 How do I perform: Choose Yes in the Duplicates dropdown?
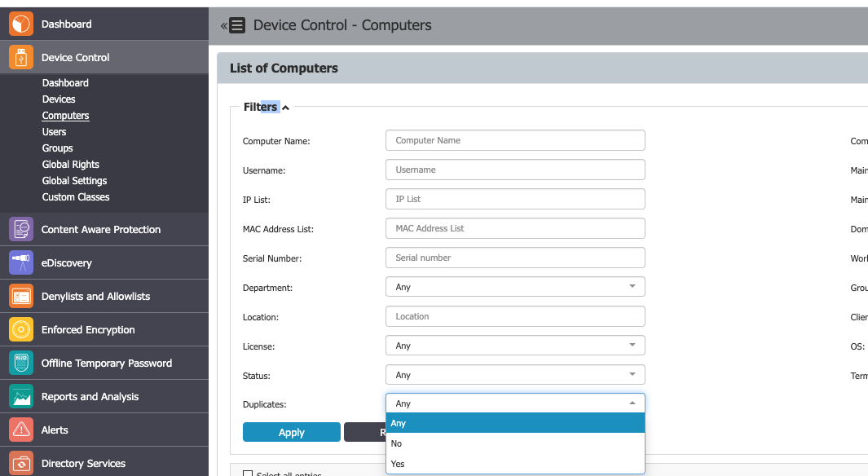397,463
